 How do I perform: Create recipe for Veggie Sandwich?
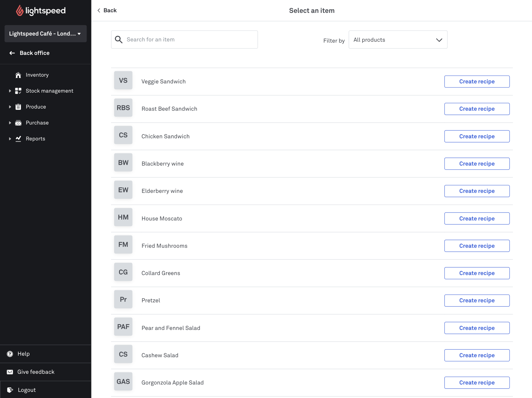point(476,82)
